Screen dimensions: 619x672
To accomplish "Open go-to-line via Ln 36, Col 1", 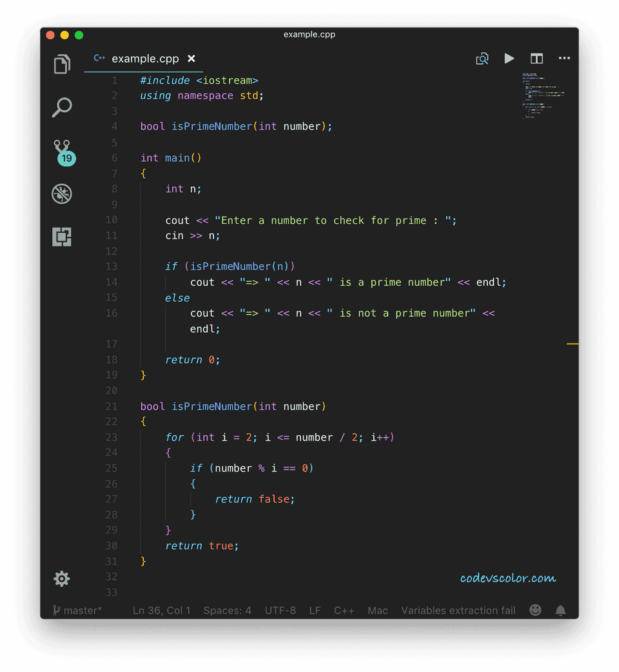I will click(161, 610).
